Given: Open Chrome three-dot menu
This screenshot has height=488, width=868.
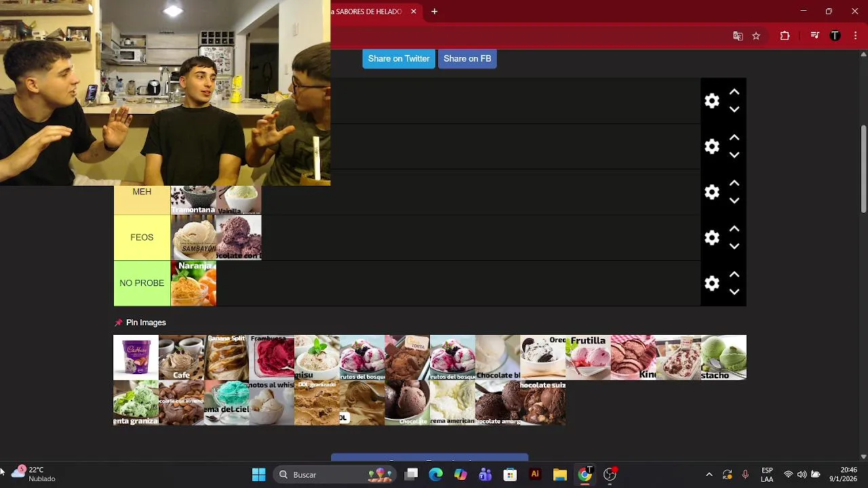Looking at the screenshot, I should (x=856, y=36).
